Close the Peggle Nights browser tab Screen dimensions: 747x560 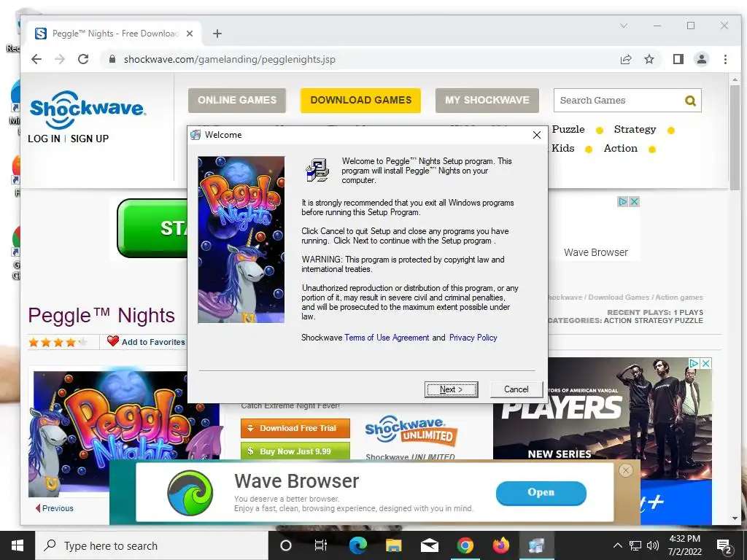[190, 34]
